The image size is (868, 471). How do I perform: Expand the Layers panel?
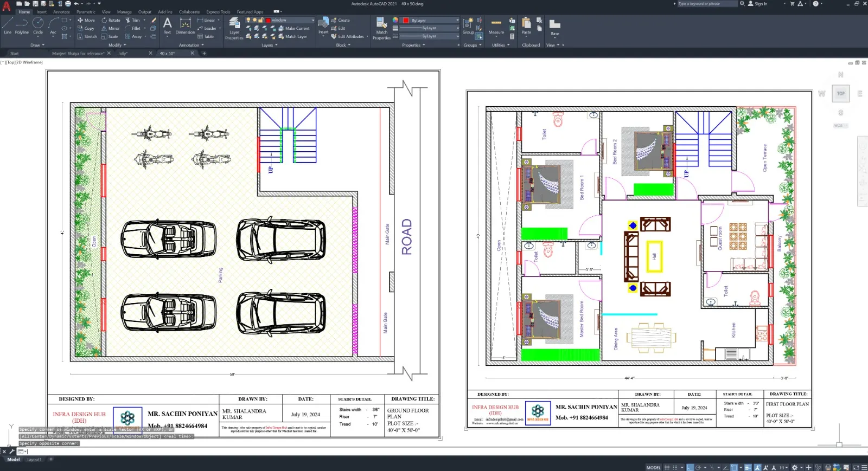(x=269, y=45)
